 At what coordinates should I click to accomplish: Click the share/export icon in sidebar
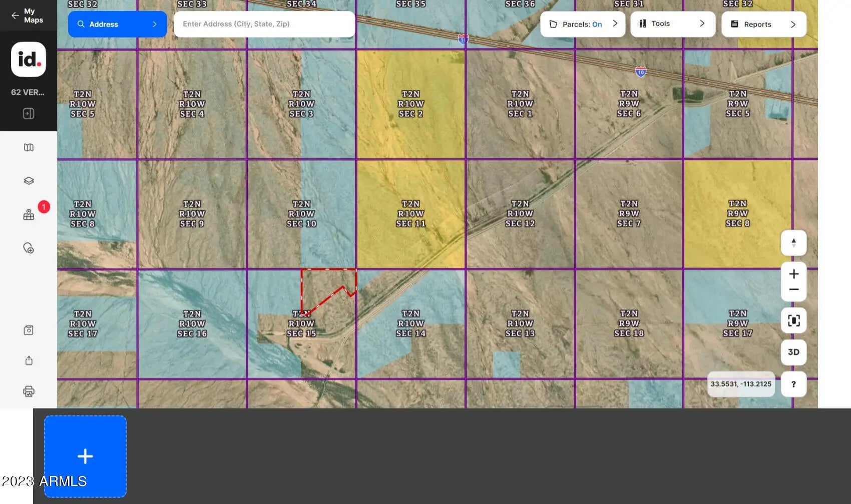29,361
